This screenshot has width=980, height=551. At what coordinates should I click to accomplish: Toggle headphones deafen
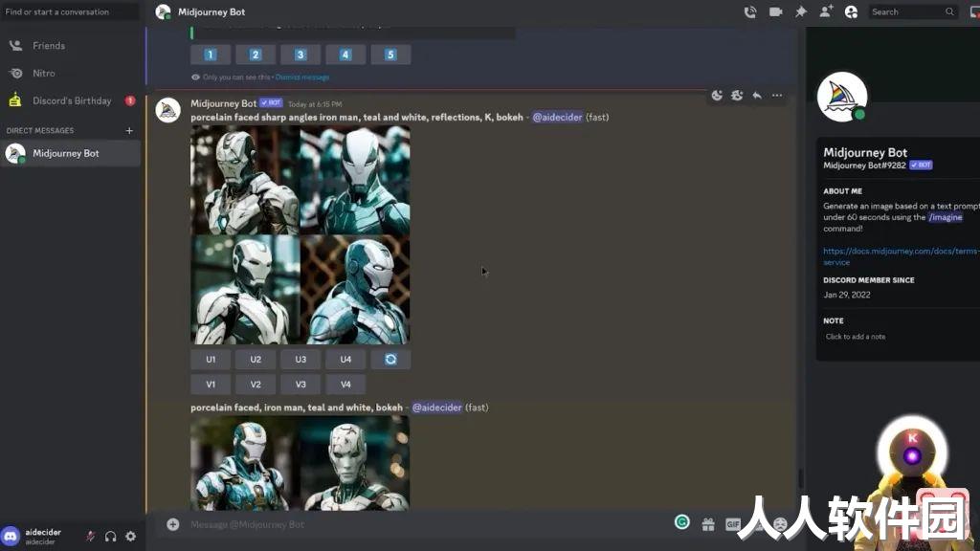(x=111, y=536)
